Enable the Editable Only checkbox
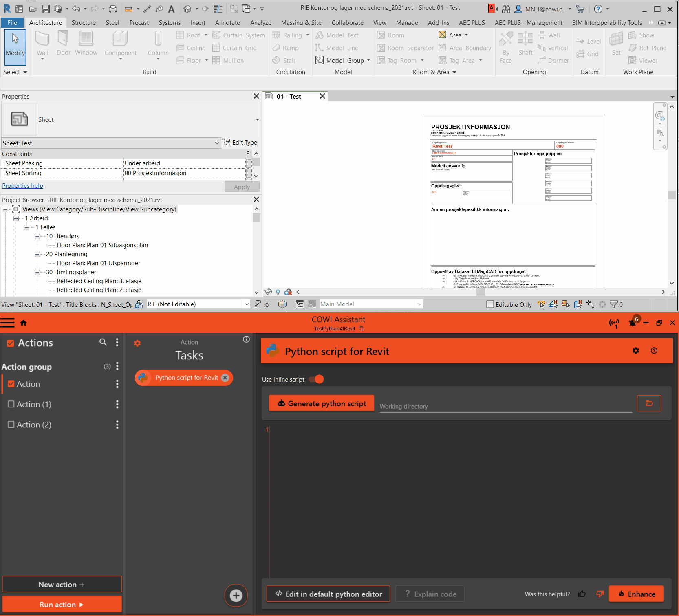The image size is (679, 616). click(x=490, y=304)
